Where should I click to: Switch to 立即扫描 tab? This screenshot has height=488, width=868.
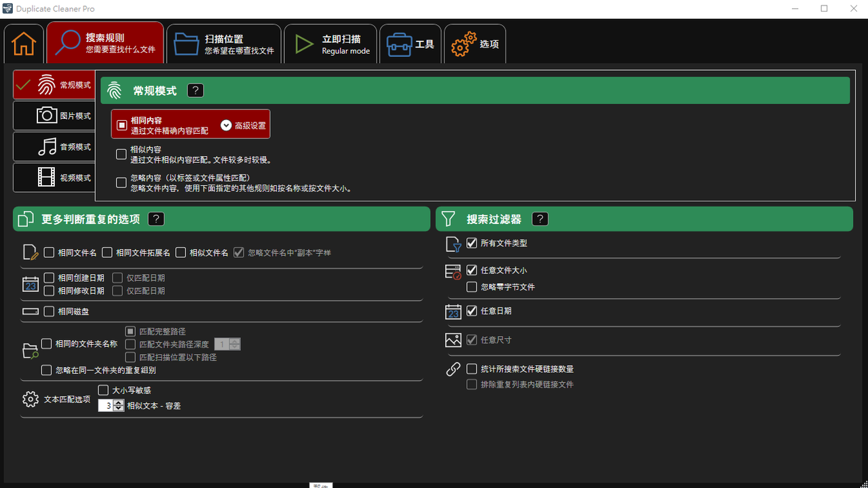pos(331,44)
